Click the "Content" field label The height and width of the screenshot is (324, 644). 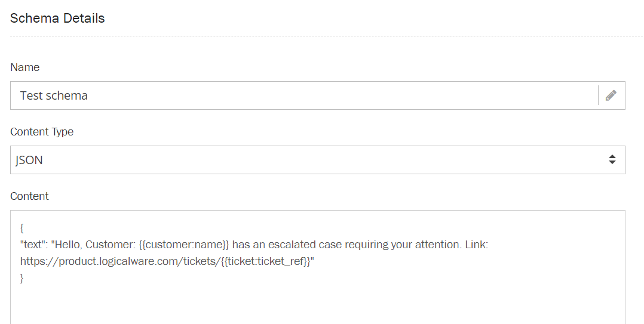[30, 196]
